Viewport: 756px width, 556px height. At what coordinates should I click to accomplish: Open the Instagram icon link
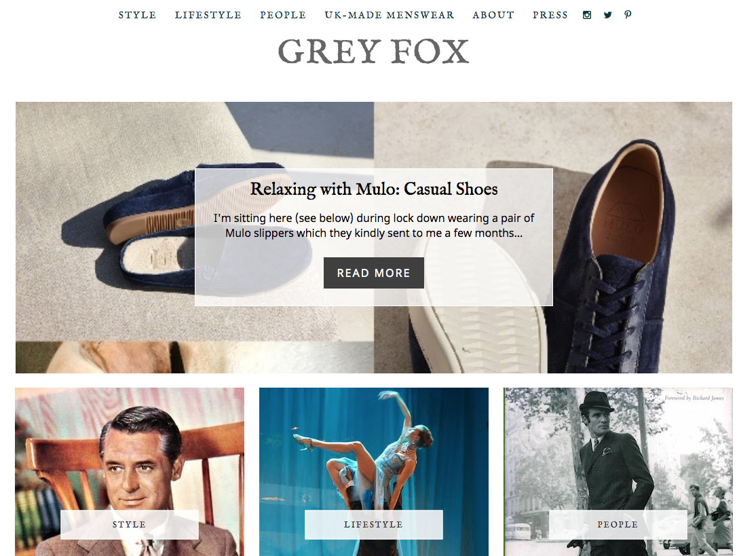tap(587, 15)
